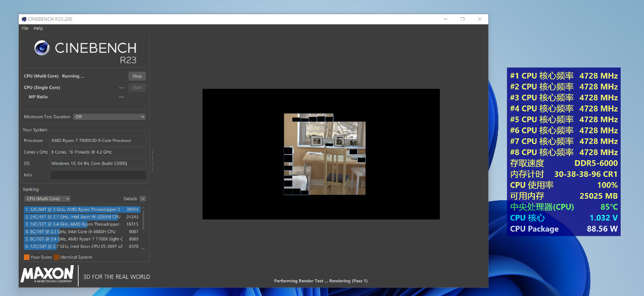Click the Performing Render Test status text
The image size is (644, 296).
click(321, 281)
